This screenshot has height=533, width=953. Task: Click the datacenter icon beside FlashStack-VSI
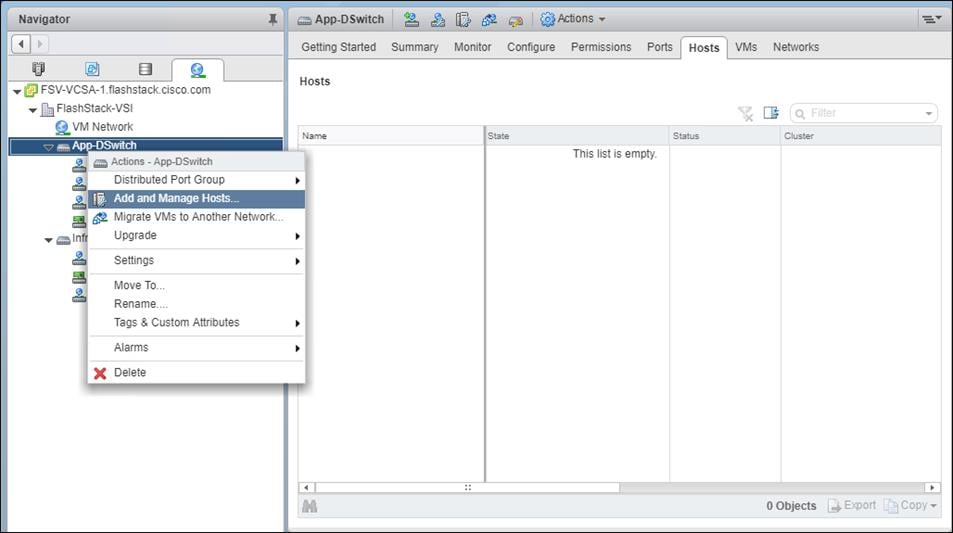[x=47, y=109]
